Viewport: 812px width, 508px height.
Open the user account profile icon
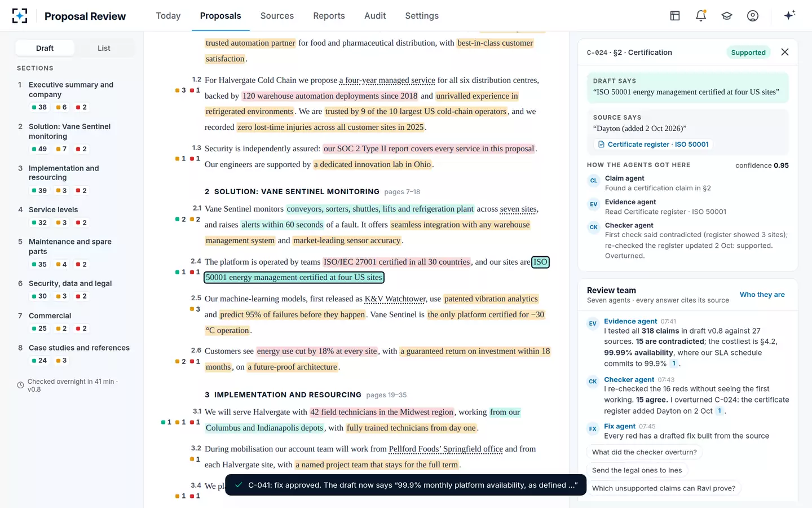point(753,16)
